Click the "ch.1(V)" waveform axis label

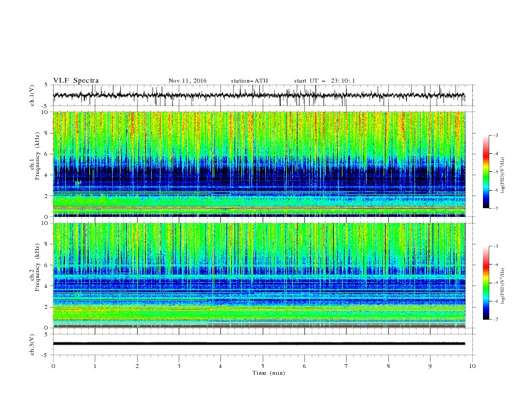(32, 95)
